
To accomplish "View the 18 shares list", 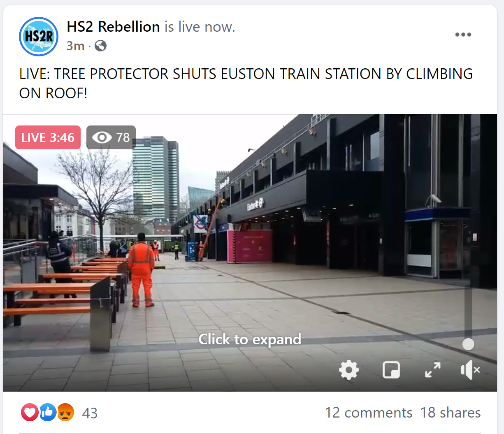I will click(451, 413).
